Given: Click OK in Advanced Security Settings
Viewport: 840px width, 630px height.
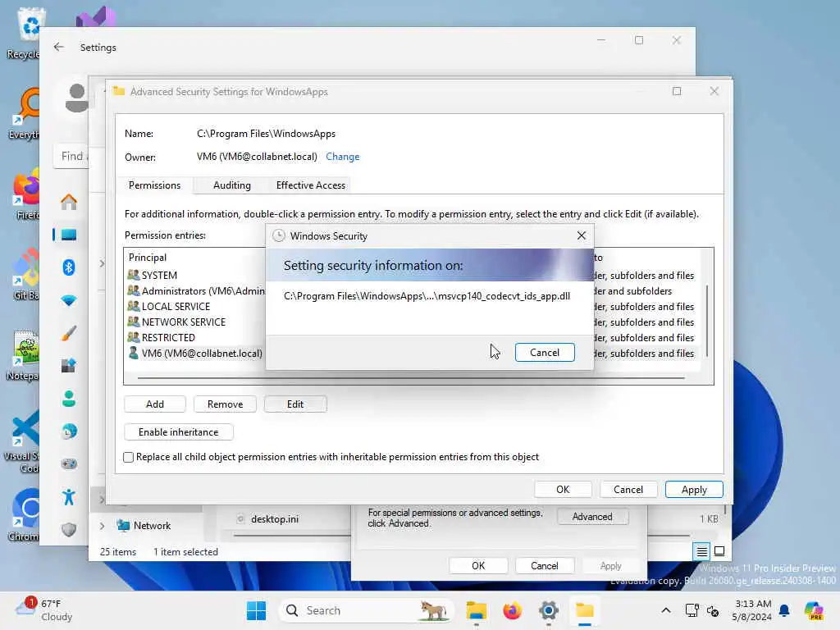Looking at the screenshot, I should (563, 490).
